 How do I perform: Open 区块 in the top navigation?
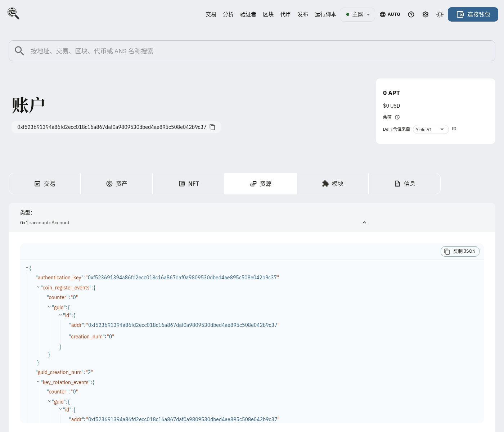coord(268,14)
